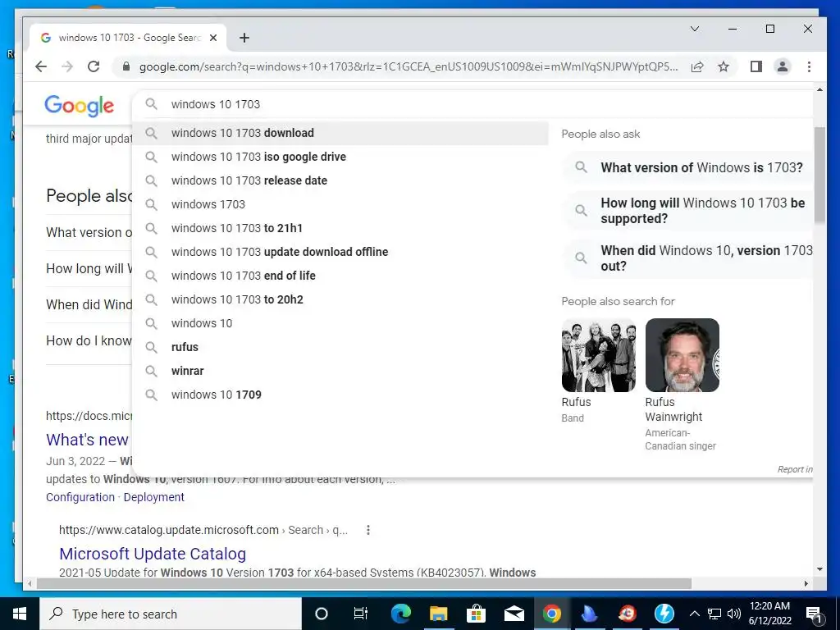This screenshot has height=630, width=840.
Task: Open tab search chevron in title bar
Action: pos(695,29)
